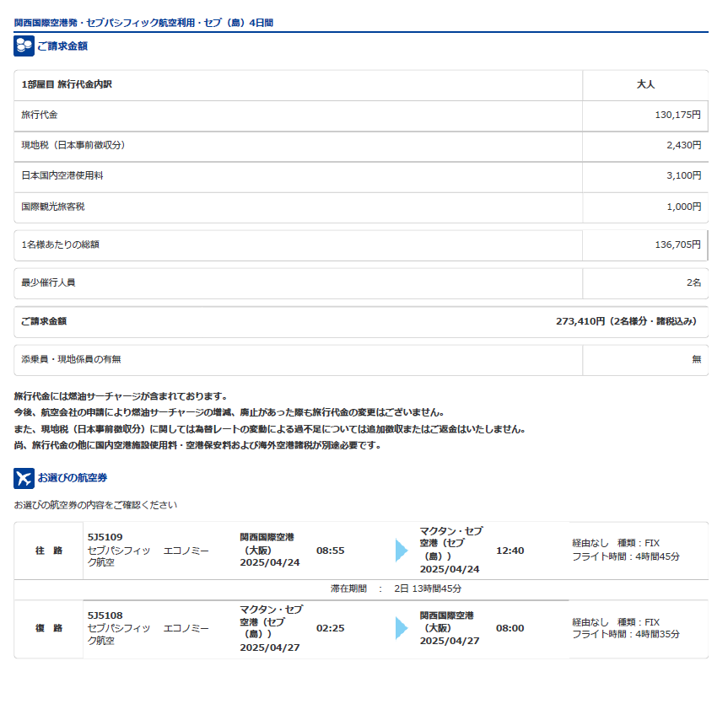Click the 12:40 arrival time
728x720 pixels.
[510, 551]
